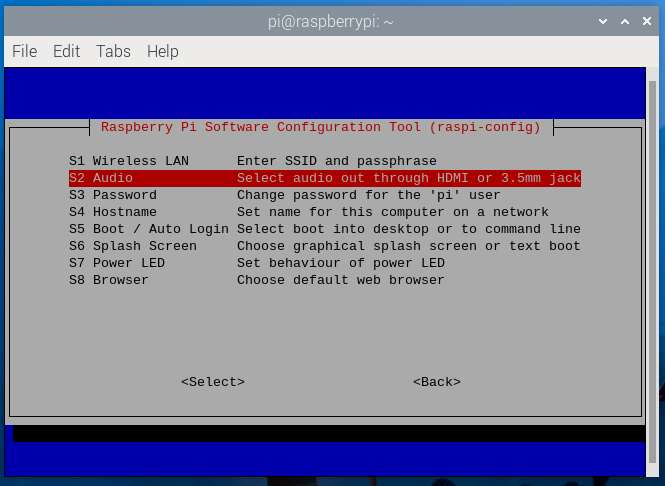The image size is (665, 486).
Task: Click 'Set behaviour of power LED' description
Action: click(x=341, y=263)
